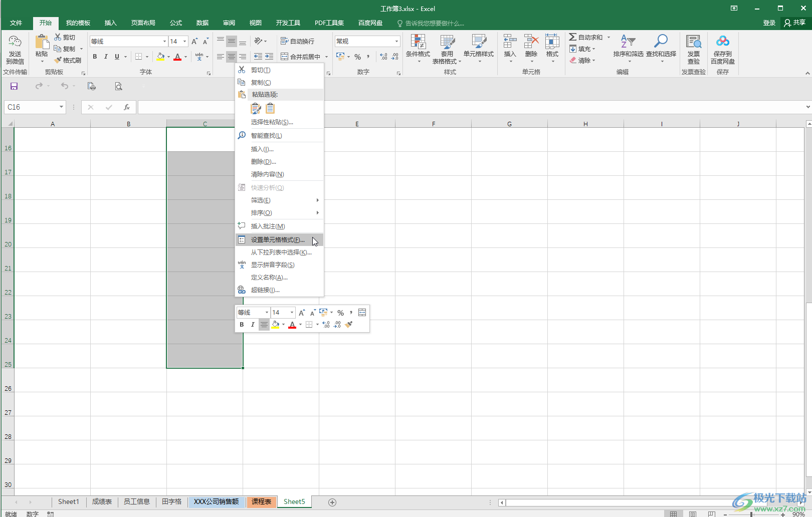Toggle center align in mini toolbar

[x=264, y=325]
